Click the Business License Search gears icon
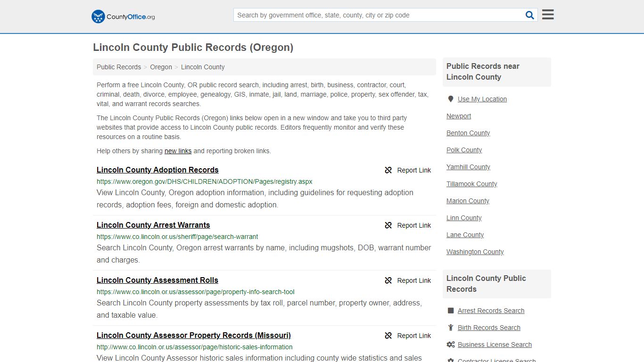Viewport: 644px width, 362px height. click(451, 345)
